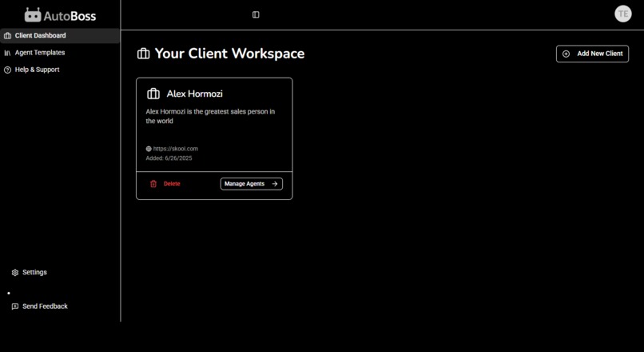Click the Settings gear icon
The image size is (644, 352).
pos(15,273)
